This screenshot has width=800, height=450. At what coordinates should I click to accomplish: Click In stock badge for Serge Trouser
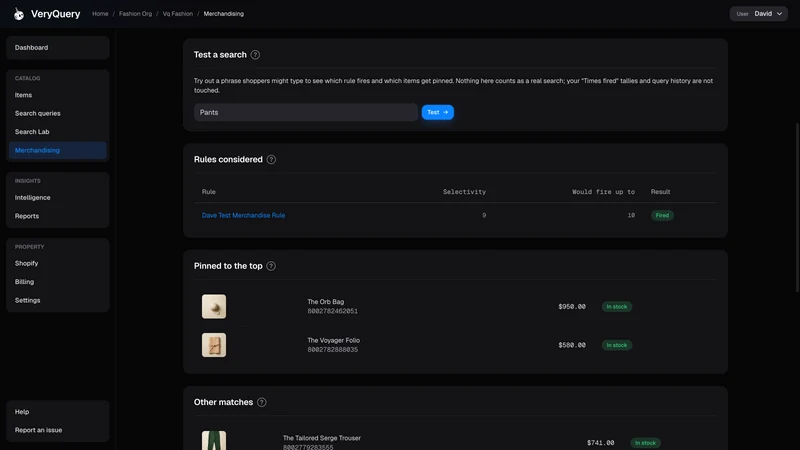coord(645,443)
